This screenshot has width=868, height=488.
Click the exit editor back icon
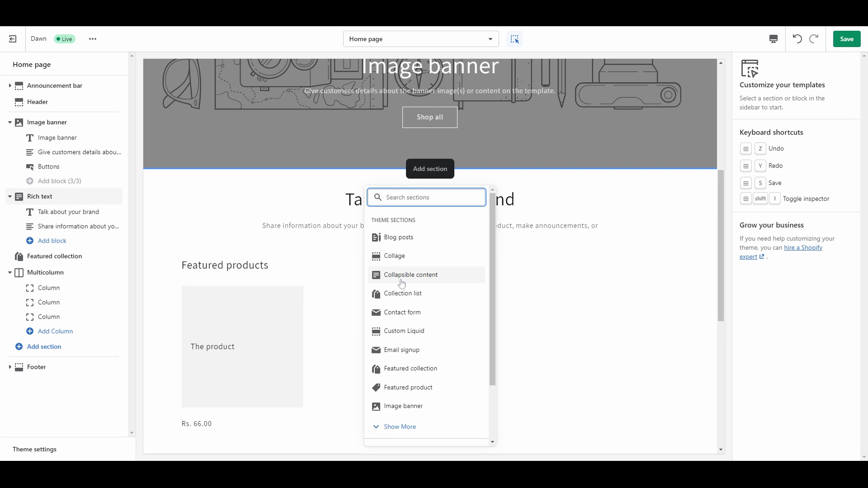[13, 39]
